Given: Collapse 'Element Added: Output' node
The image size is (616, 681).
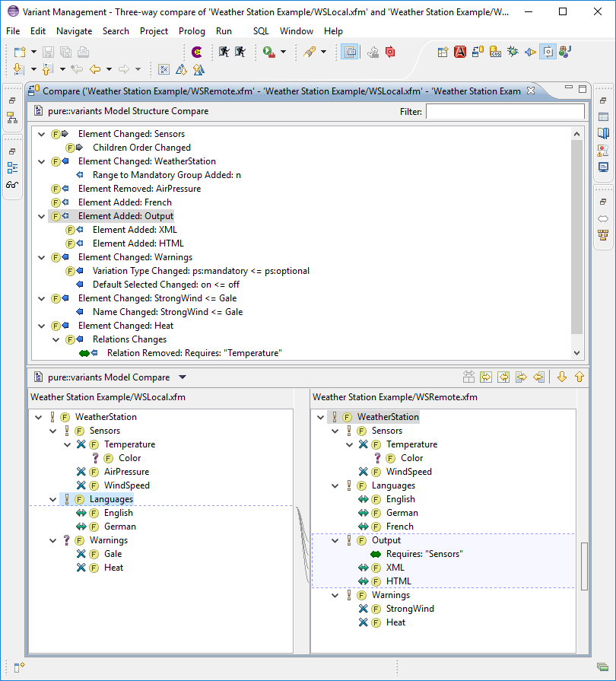Looking at the screenshot, I should [x=42, y=216].
